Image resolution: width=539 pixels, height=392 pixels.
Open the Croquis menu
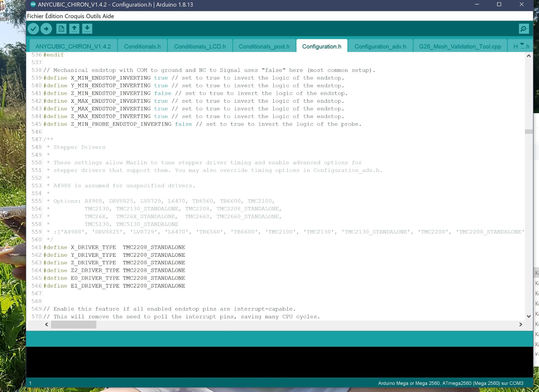(75, 16)
